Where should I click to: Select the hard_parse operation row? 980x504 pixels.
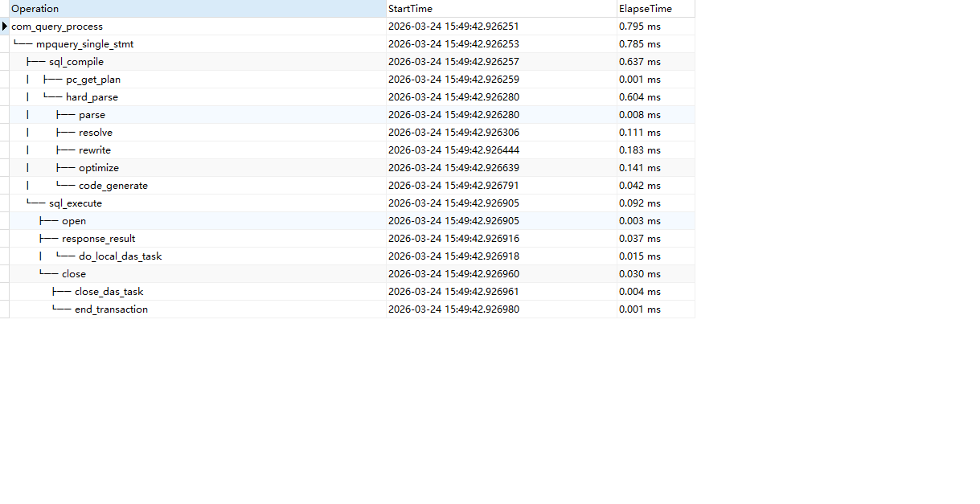[x=92, y=97]
